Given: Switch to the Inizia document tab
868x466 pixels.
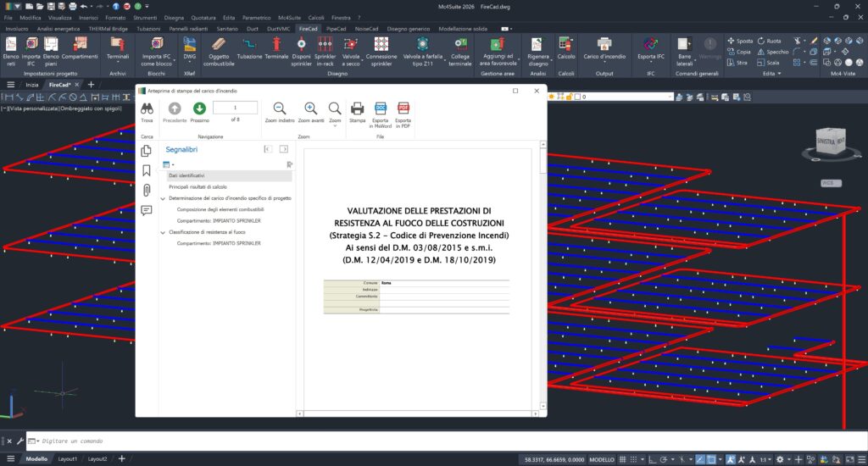Looking at the screenshot, I should (32, 85).
